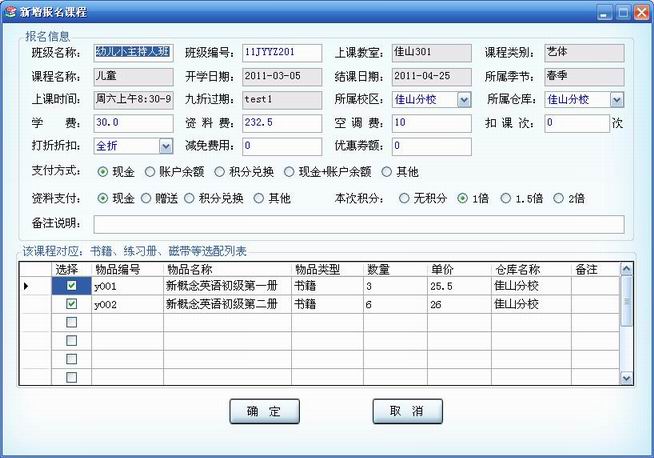Image resolution: width=654 pixels, height=458 pixels.
Task: Maximize the 新增报名课程 window
Action: 623,12
